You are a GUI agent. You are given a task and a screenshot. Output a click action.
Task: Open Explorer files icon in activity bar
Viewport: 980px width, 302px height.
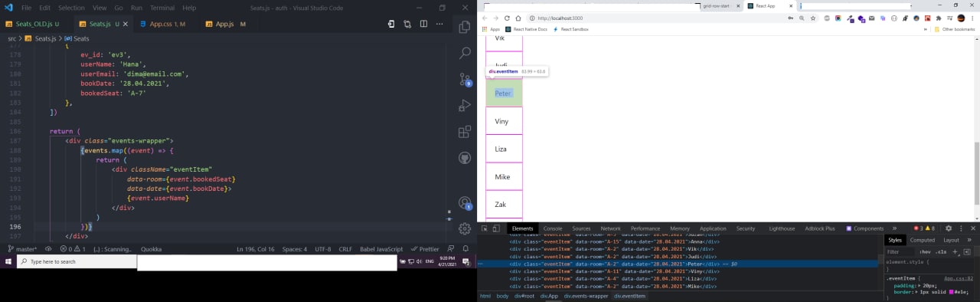[465, 27]
